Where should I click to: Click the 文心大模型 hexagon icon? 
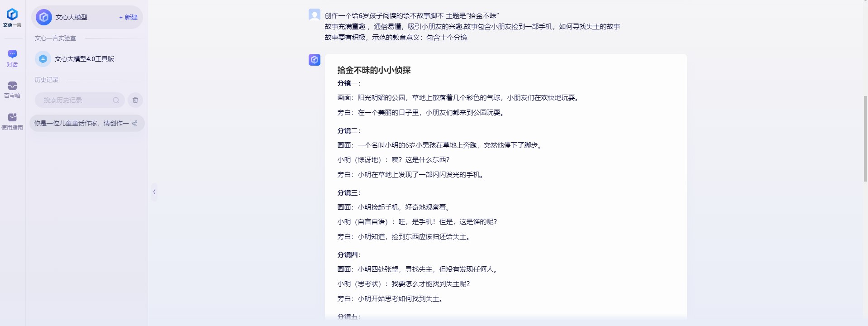pos(43,17)
